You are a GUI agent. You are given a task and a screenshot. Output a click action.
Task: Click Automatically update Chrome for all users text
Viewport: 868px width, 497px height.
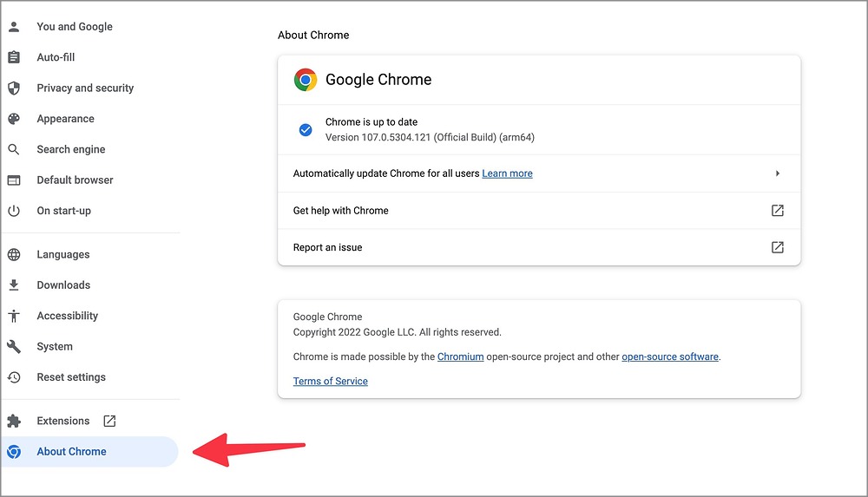pyautogui.click(x=386, y=173)
